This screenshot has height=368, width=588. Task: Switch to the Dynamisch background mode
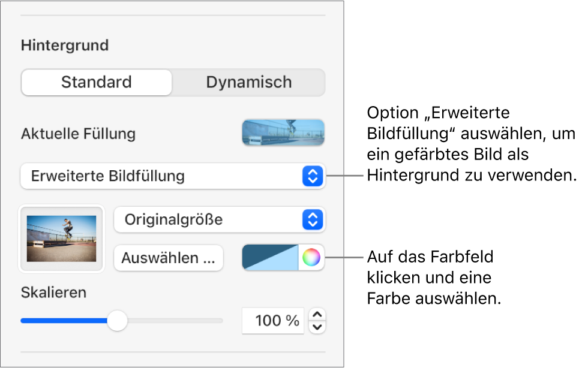(x=248, y=83)
